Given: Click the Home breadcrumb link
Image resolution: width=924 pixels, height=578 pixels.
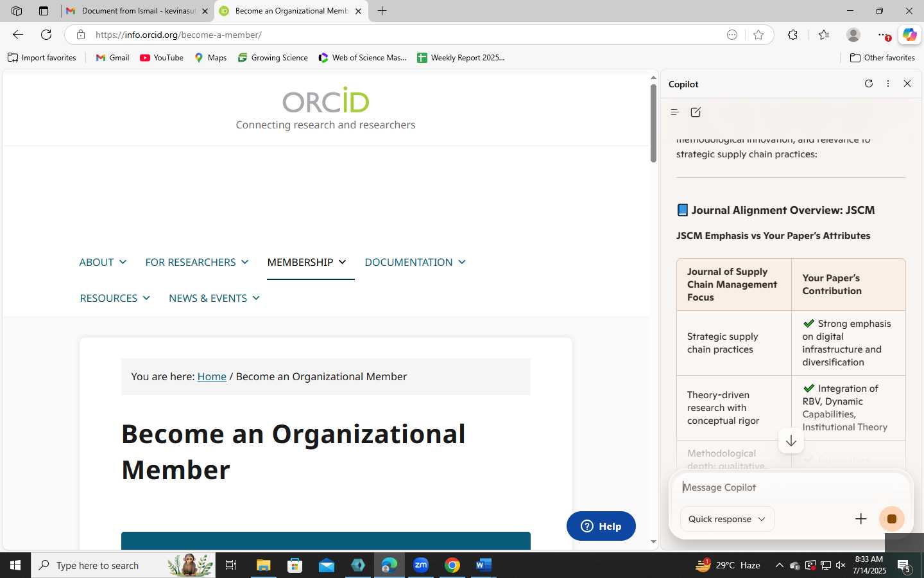Looking at the screenshot, I should click(x=212, y=376).
